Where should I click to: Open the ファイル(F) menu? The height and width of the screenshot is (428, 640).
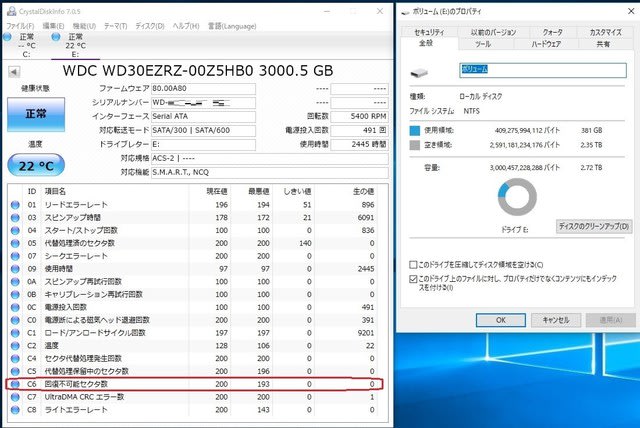[20, 26]
